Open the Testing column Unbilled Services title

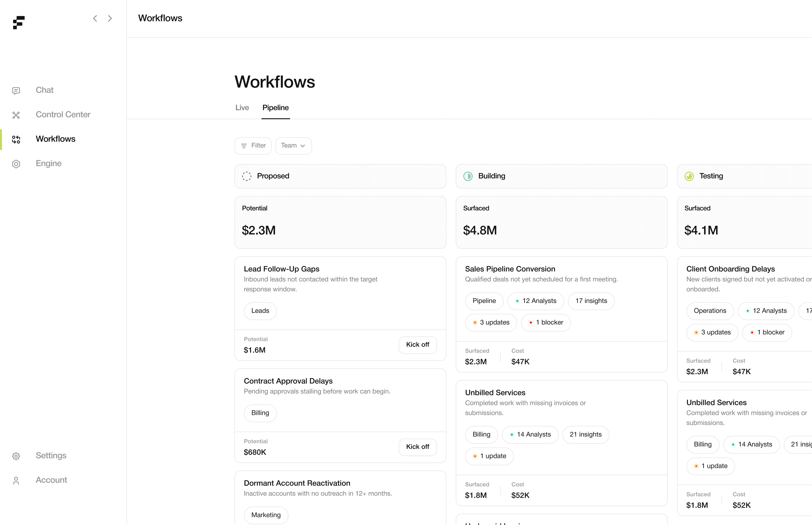pos(716,403)
